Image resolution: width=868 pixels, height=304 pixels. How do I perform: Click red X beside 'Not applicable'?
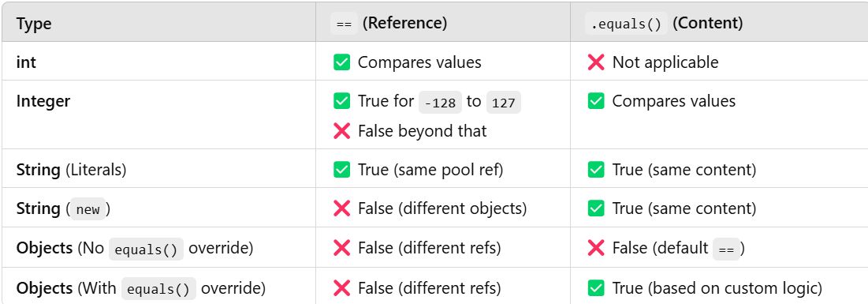point(596,62)
